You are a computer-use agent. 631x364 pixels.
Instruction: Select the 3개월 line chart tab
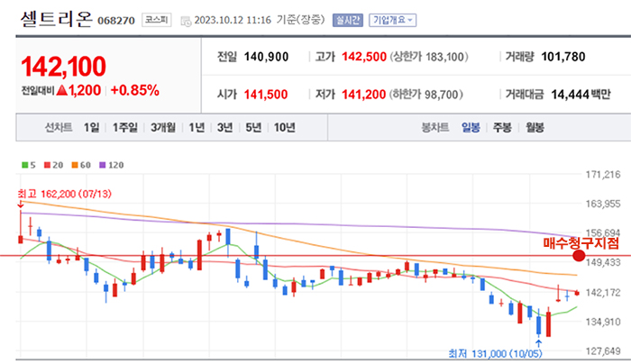[x=163, y=128]
